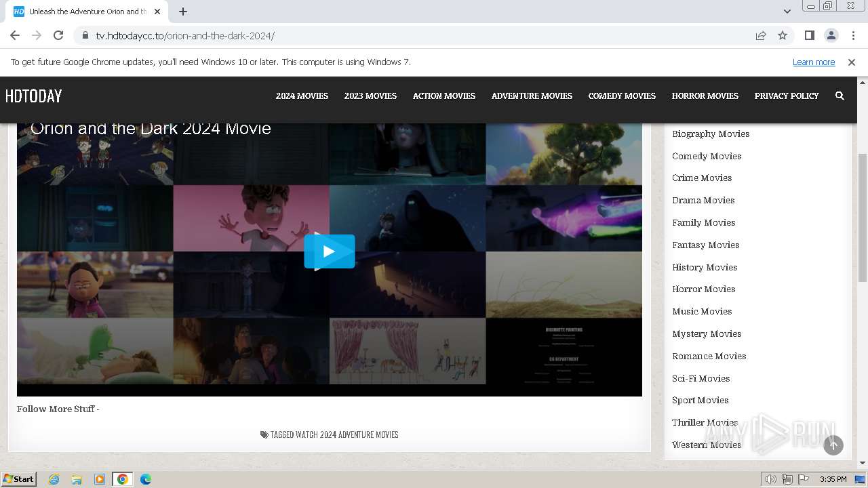Image resolution: width=868 pixels, height=488 pixels.
Task: Click the Orion and the Dark 2024 Movie title
Action: point(151,128)
